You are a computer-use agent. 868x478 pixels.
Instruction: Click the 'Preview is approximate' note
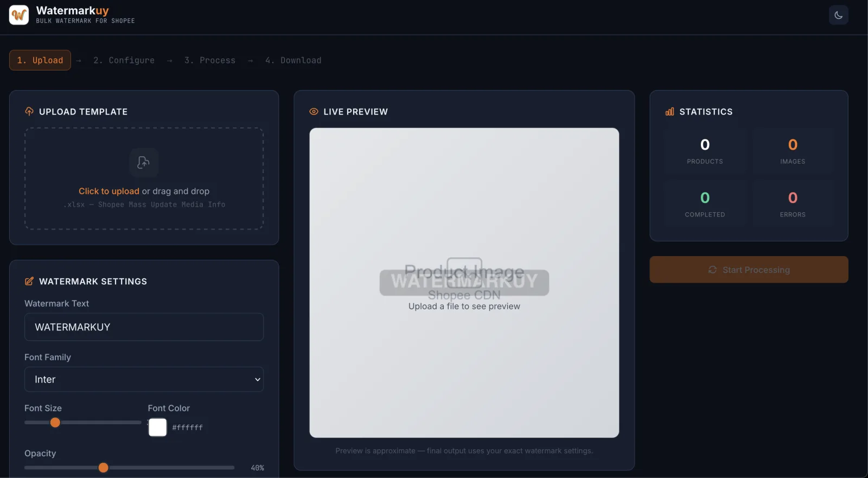pyautogui.click(x=464, y=451)
